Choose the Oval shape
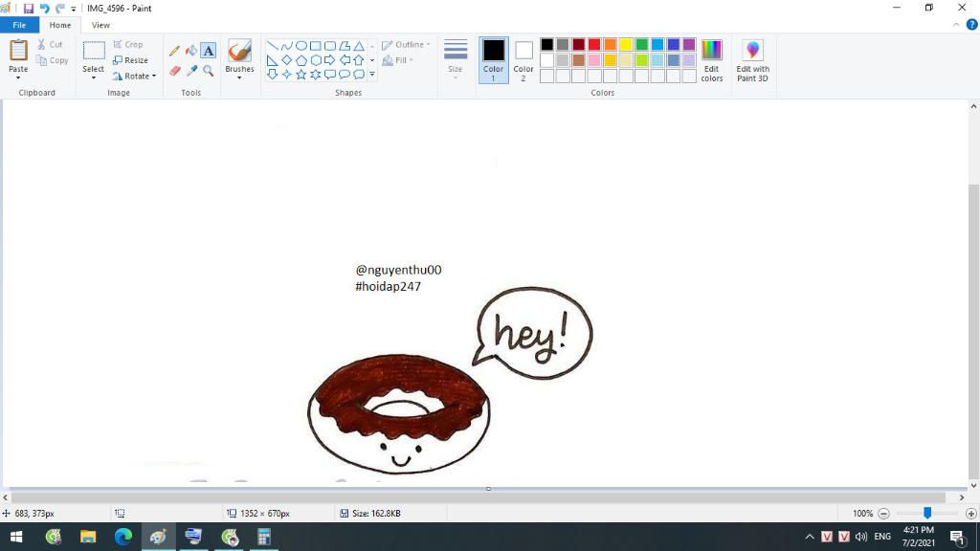The image size is (980, 551). point(301,46)
